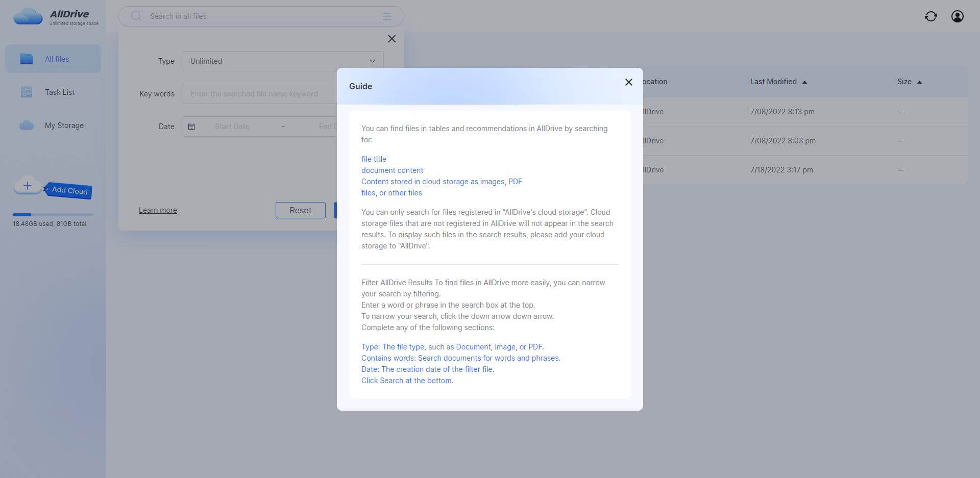Click the Task List icon
Image resolution: width=980 pixels, height=478 pixels.
tap(27, 92)
